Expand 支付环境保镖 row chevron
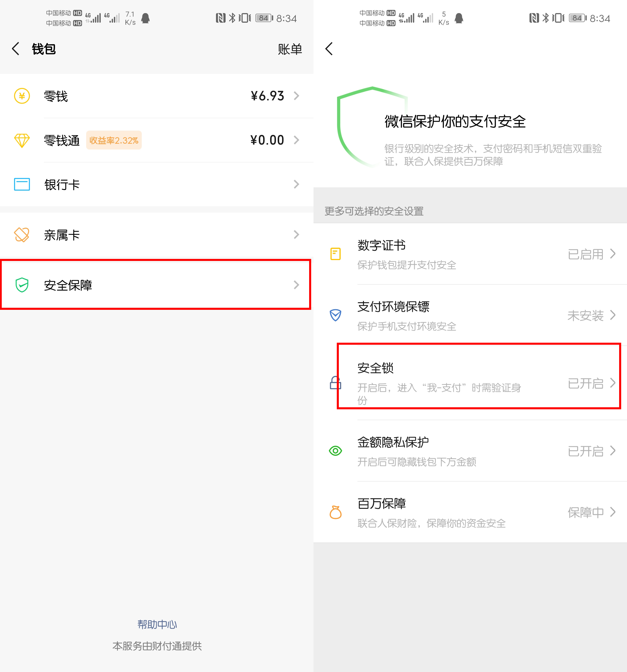This screenshot has width=627, height=672. click(613, 315)
